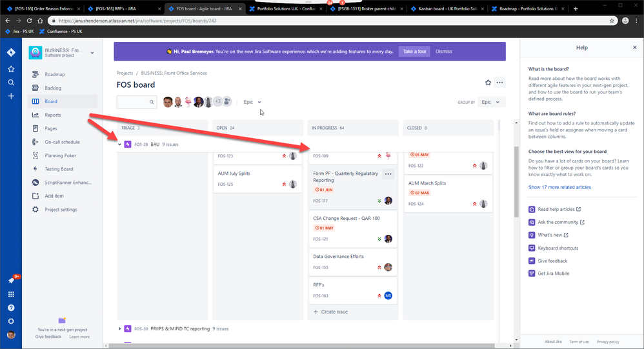Click the Confluence - PS UK bookmark
The height and width of the screenshot is (349, 644).
[61, 31]
